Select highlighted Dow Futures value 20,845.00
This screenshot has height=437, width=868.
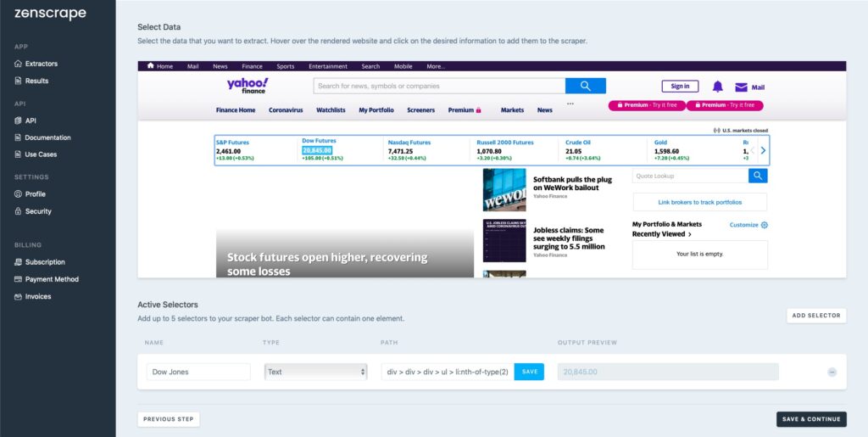point(317,151)
